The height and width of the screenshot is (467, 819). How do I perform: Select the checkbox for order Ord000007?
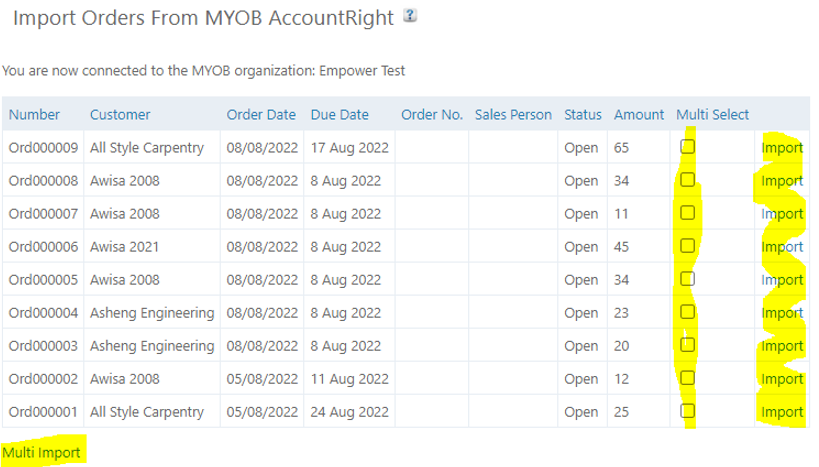[x=688, y=214]
